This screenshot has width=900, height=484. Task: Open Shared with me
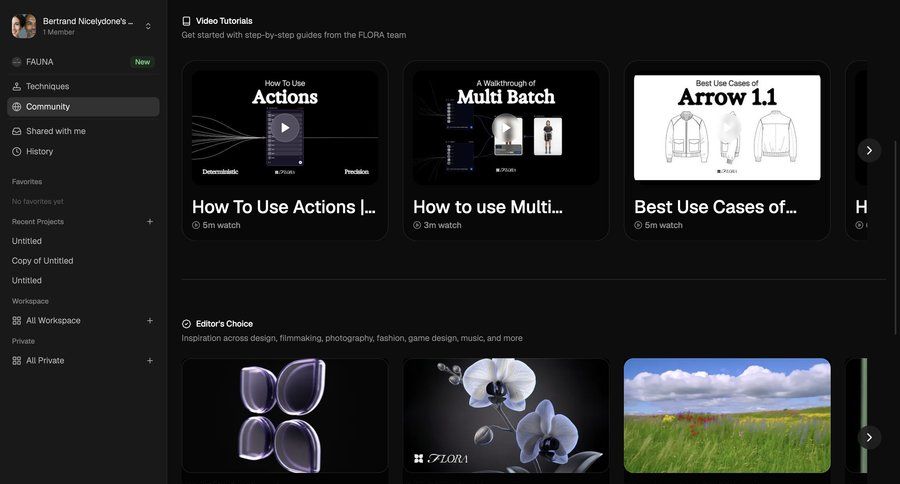pos(83,131)
